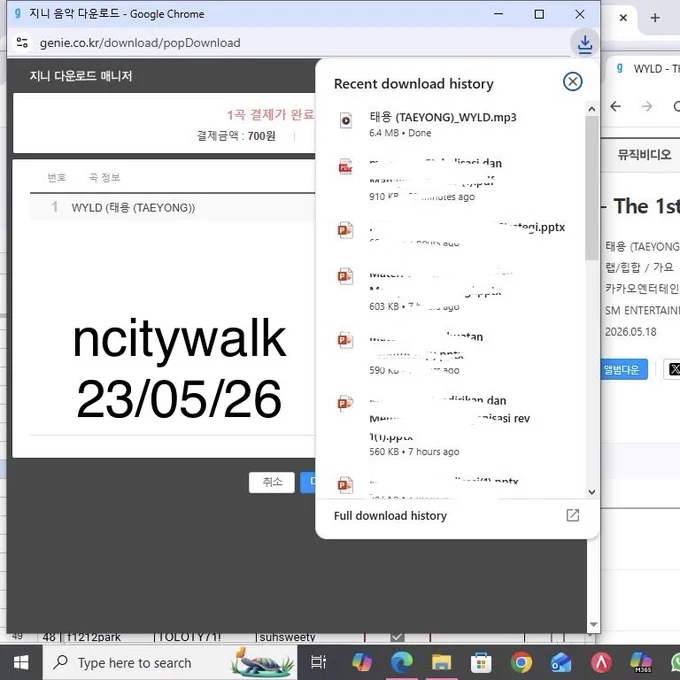Open the external link icon for download history
The image size is (680, 680).
coord(572,515)
